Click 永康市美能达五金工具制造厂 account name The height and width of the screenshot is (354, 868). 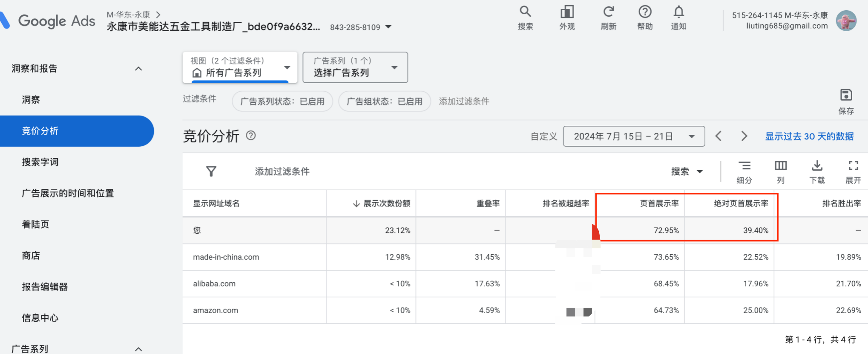[x=213, y=26]
